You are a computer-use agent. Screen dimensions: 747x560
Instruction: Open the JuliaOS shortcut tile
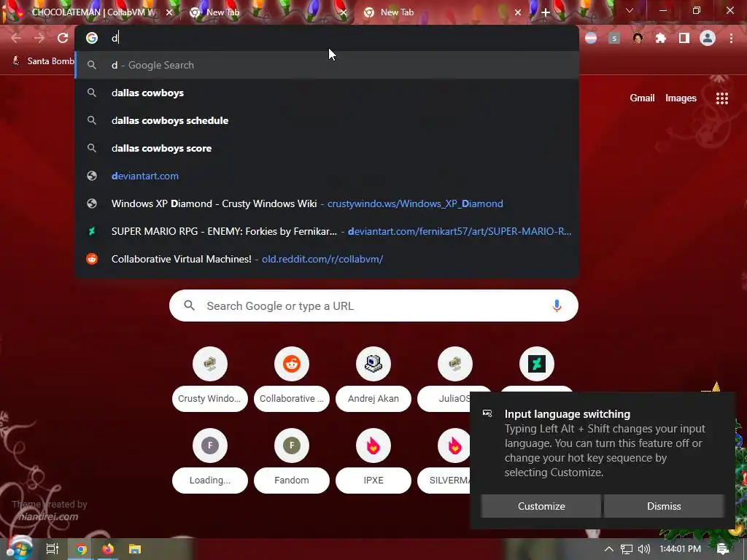[x=455, y=379]
